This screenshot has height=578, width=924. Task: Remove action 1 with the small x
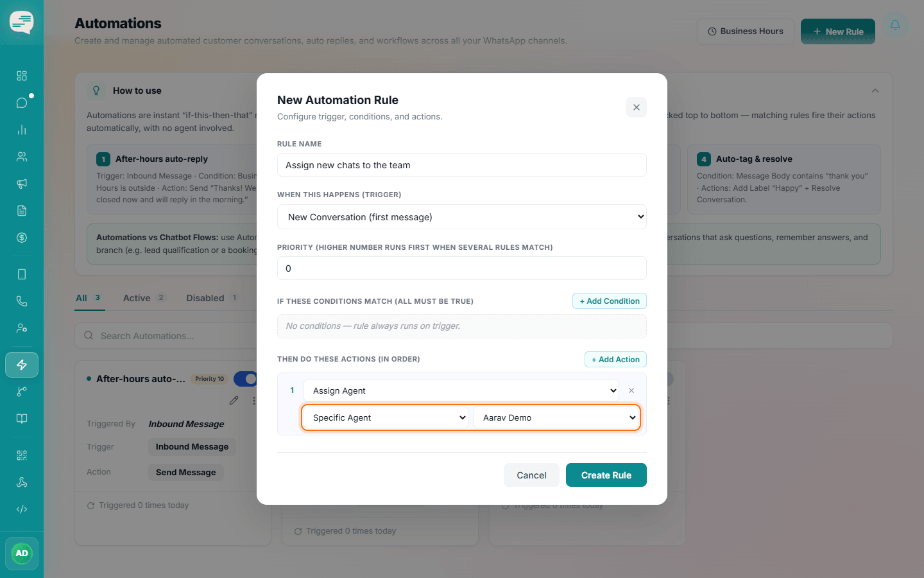tap(631, 390)
